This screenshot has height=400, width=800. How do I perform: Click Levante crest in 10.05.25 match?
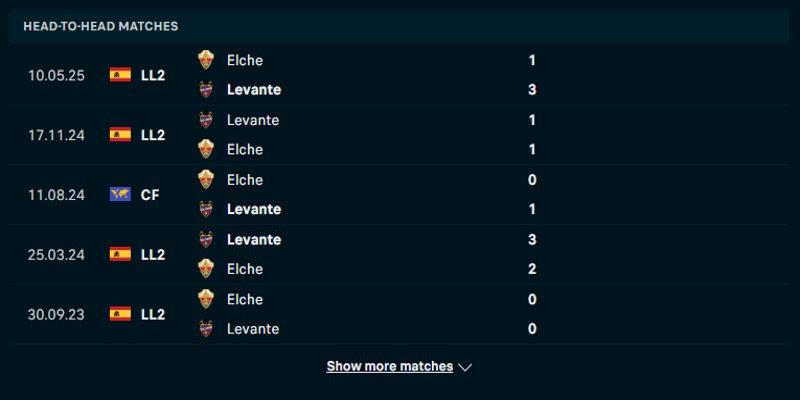tap(206, 89)
